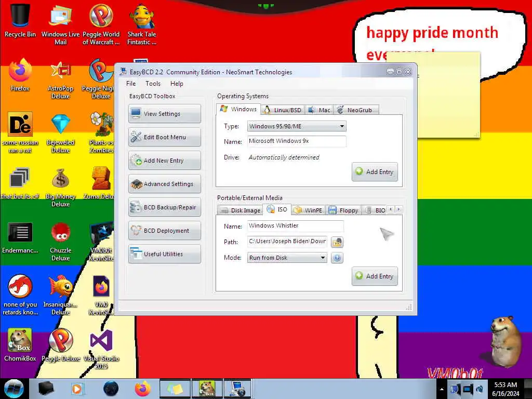532x399 pixels.
Task: Click the volume icon in system tray
Action: 480,389
